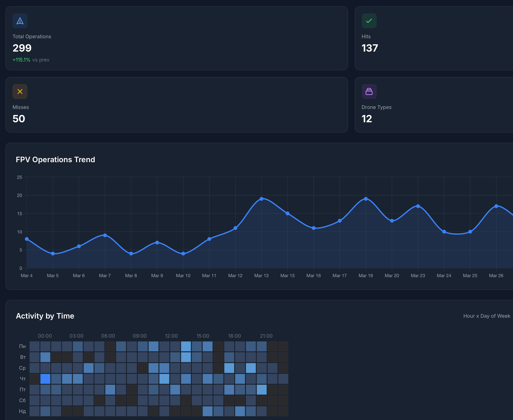
Task: Select the Mar 13 peak data point
Action: 261,199
